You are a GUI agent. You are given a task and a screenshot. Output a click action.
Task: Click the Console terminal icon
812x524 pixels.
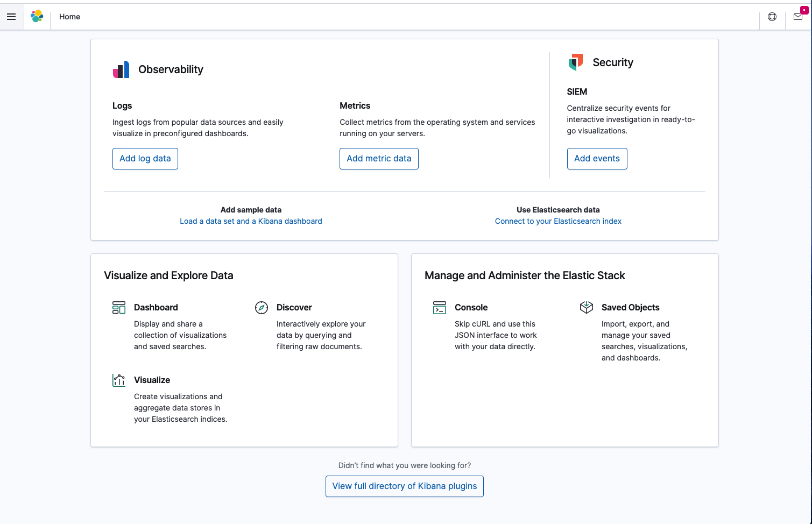click(440, 308)
